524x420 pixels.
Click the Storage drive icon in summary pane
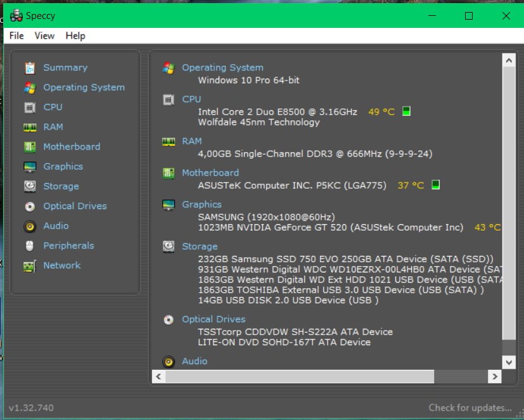[169, 246]
